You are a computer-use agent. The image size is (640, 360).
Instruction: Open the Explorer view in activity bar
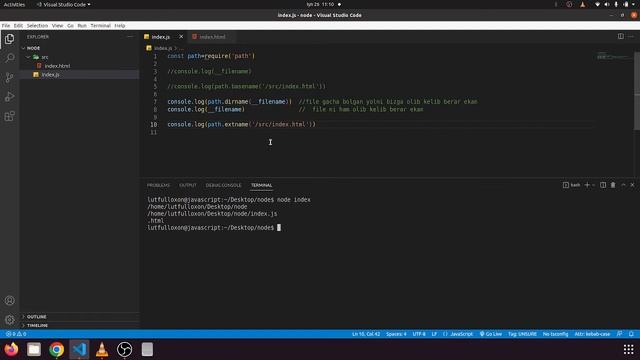click(9, 39)
